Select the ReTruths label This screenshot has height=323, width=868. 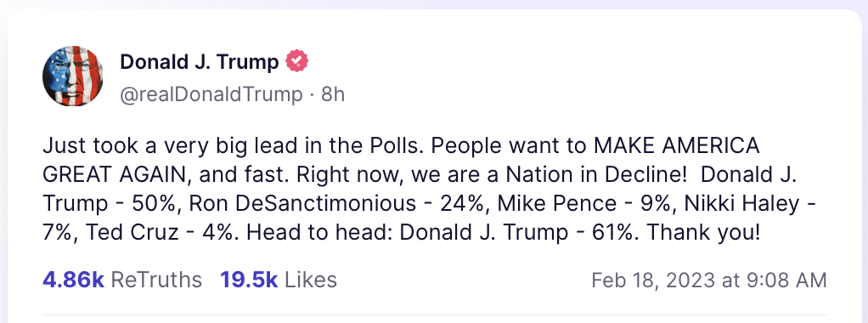[156, 280]
